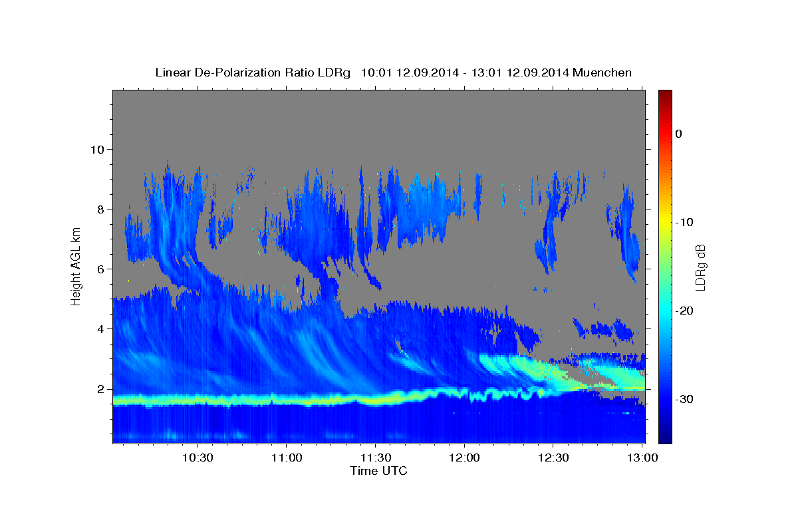Click the height tick label '8'
Screen dimensions: 798x532
tap(101, 209)
